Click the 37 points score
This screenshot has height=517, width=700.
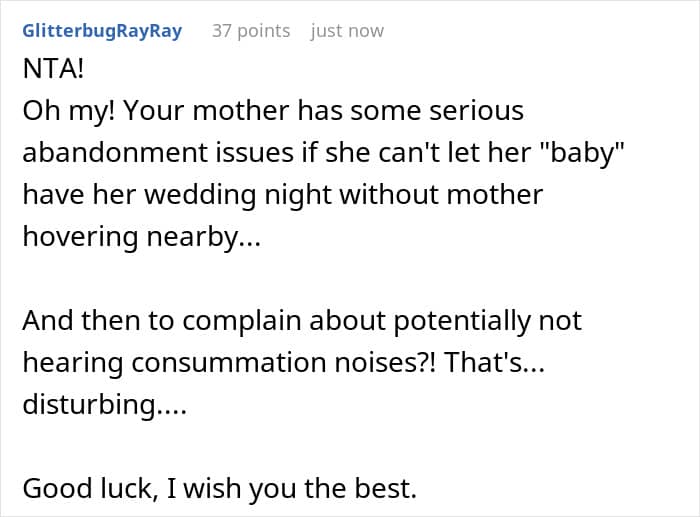pos(251,31)
